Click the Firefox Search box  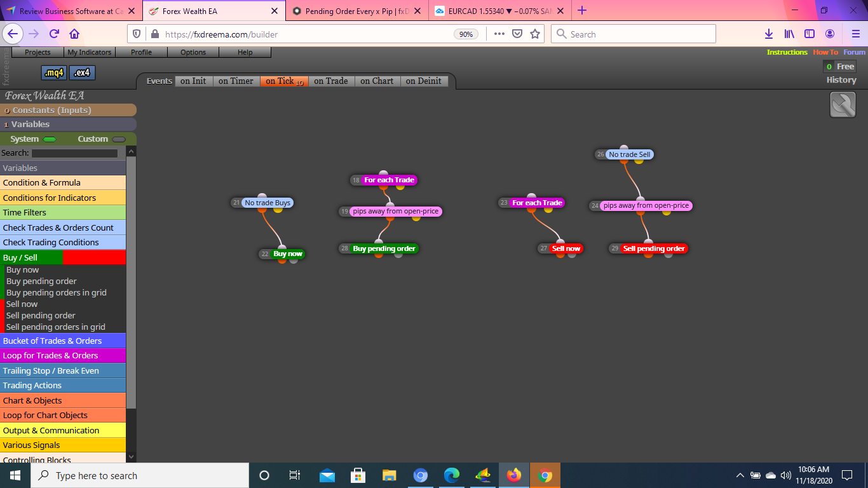point(634,34)
